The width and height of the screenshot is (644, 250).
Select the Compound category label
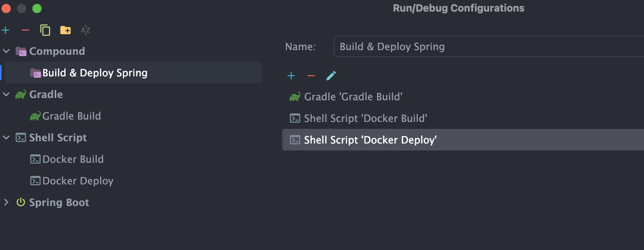pyautogui.click(x=57, y=51)
